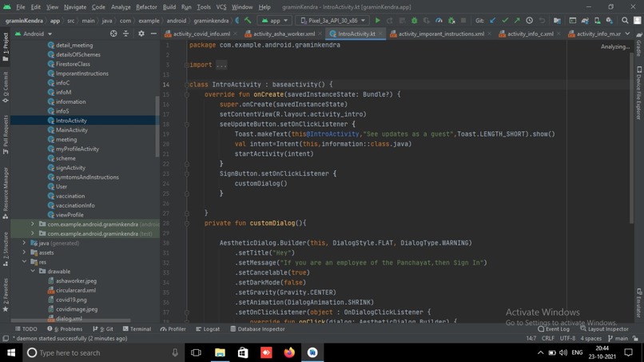Expand the folded import block
Image resolution: width=644 pixels, height=362 pixels.
tap(221, 65)
